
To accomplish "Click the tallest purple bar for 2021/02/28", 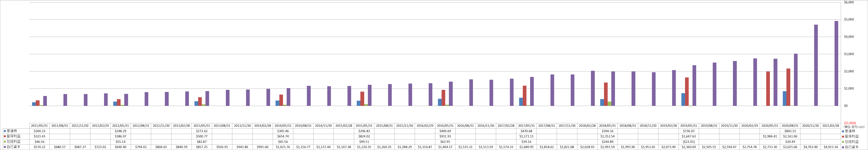I will coord(836,63).
